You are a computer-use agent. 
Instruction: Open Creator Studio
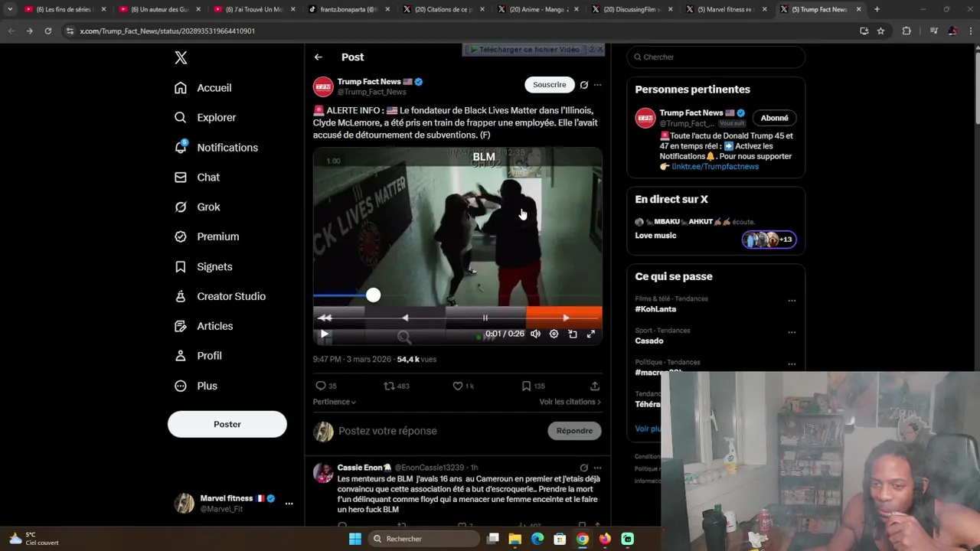[220, 297]
